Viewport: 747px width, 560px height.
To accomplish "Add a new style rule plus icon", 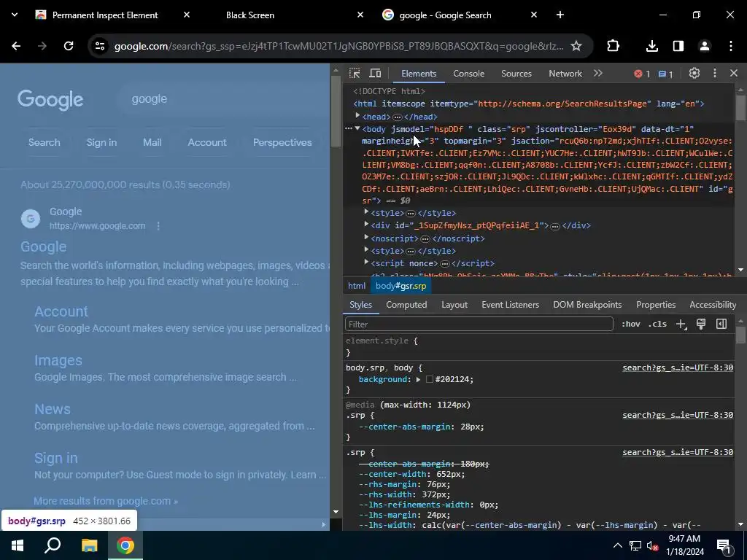I will (x=681, y=324).
